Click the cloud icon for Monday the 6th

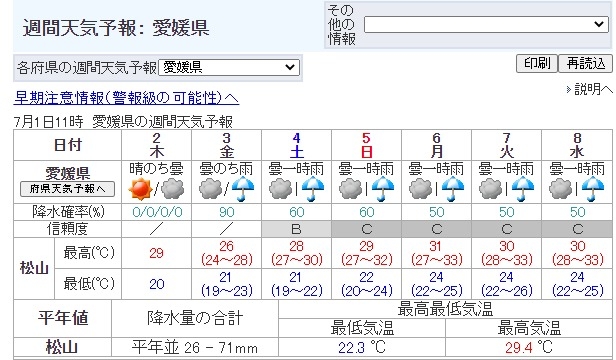tap(421, 189)
